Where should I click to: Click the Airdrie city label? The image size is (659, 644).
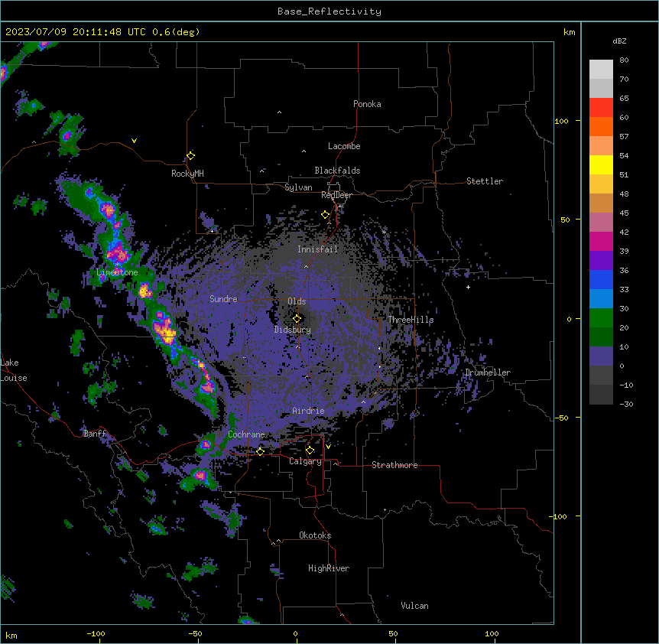tap(309, 411)
